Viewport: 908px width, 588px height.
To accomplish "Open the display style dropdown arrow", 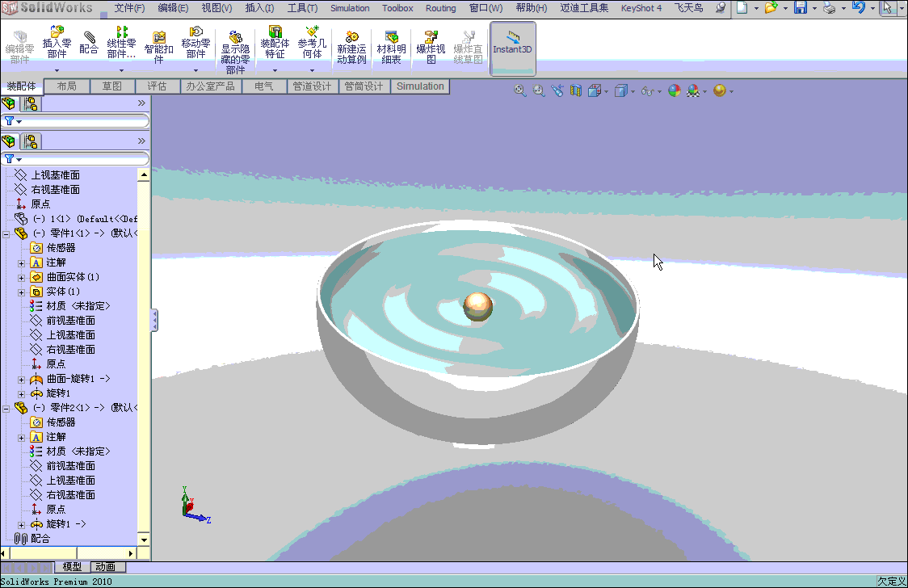I will (633, 91).
